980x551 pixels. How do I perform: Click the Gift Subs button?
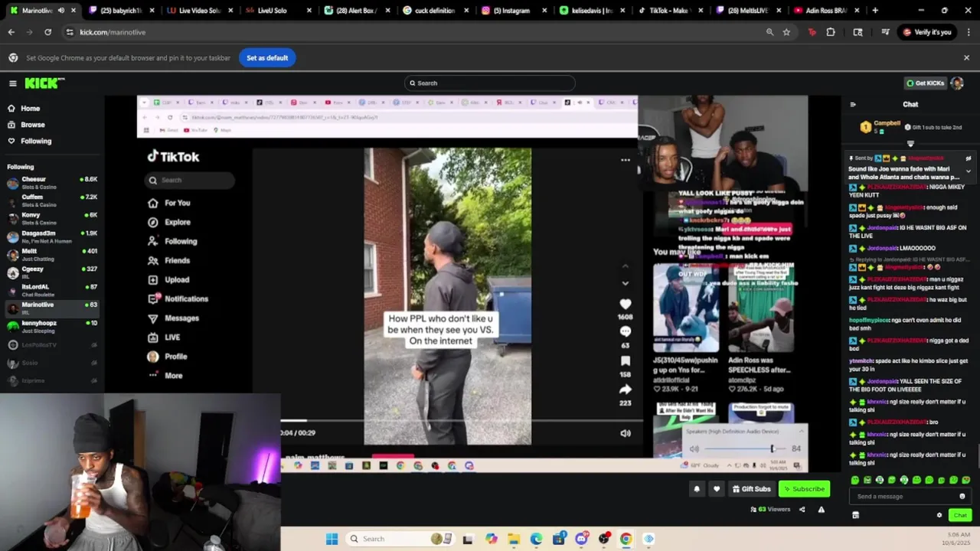pos(751,489)
